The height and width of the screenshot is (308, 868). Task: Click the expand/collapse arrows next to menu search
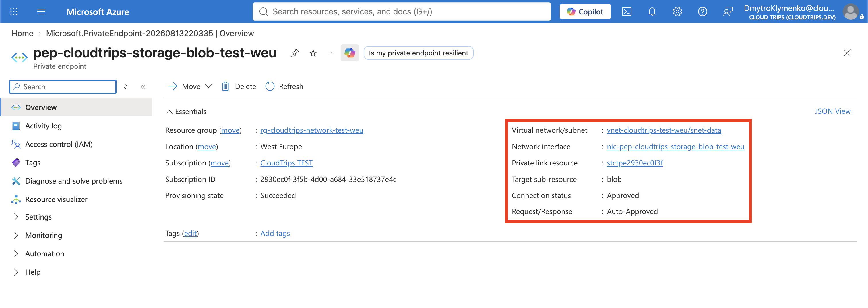coord(126,87)
